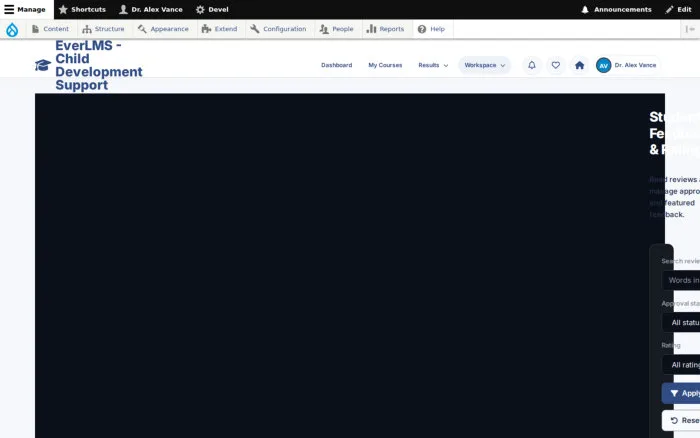The width and height of the screenshot is (700, 438).
Task: Click the graduation cap site logo
Action: [x=43, y=65]
